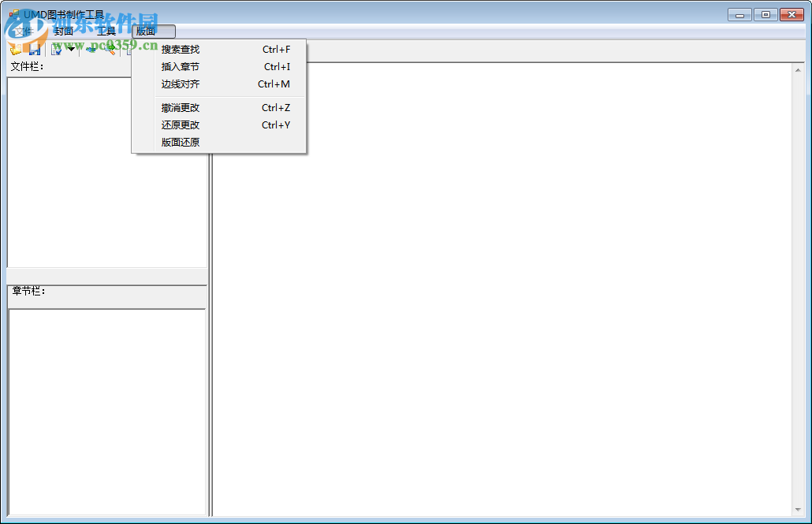Maximize the UMD图书制作工具 window
This screenshot has height=524, width=812.
click(765, 14)
